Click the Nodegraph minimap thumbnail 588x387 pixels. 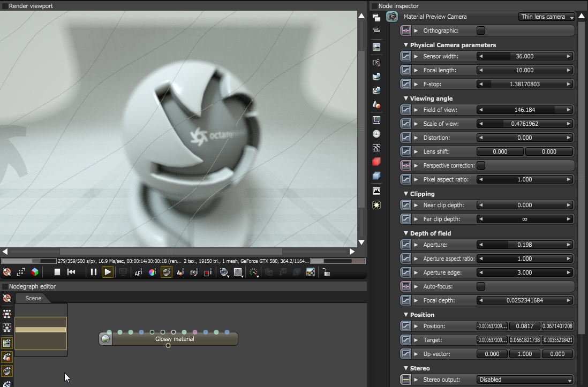coord(41,330)
